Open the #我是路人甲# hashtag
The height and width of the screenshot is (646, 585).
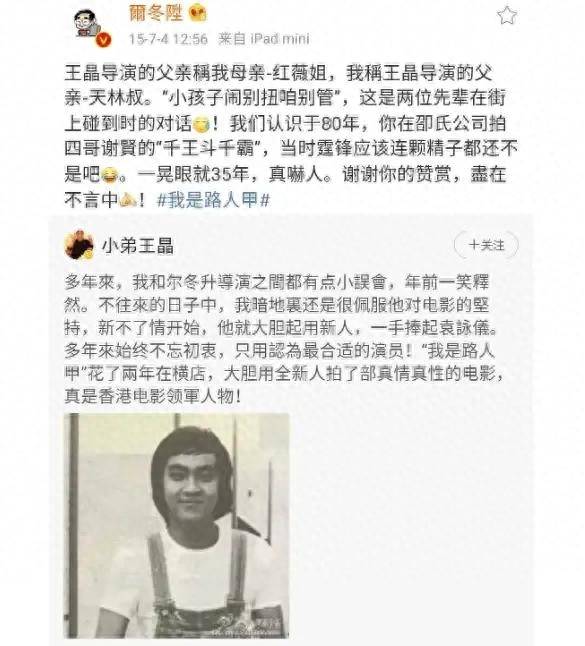[x=213, y=201]
